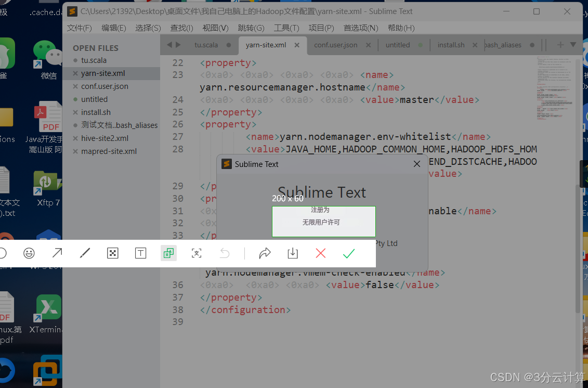Insert an emoji sticker with the smiley tool
This screenshot has width=588, height=388.
(x=29, y=253)
